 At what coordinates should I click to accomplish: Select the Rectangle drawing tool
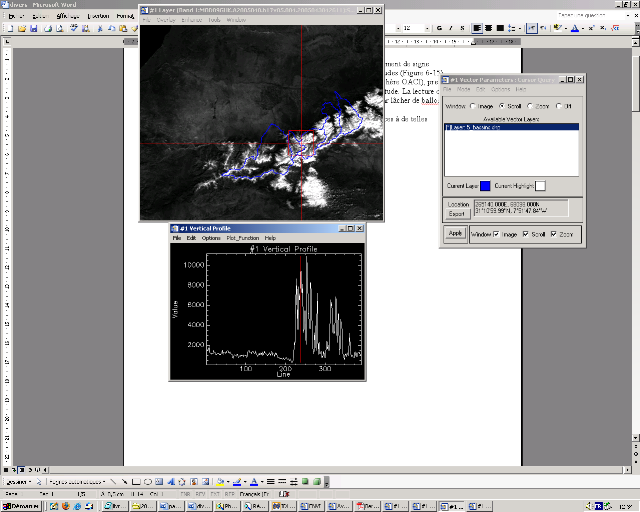coord(134,481)
